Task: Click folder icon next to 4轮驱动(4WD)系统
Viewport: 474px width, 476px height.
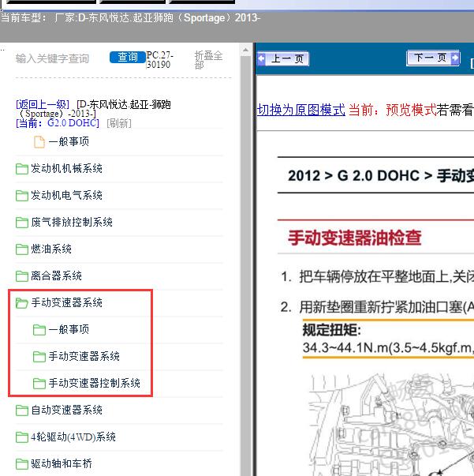Action: pos(22,437)
